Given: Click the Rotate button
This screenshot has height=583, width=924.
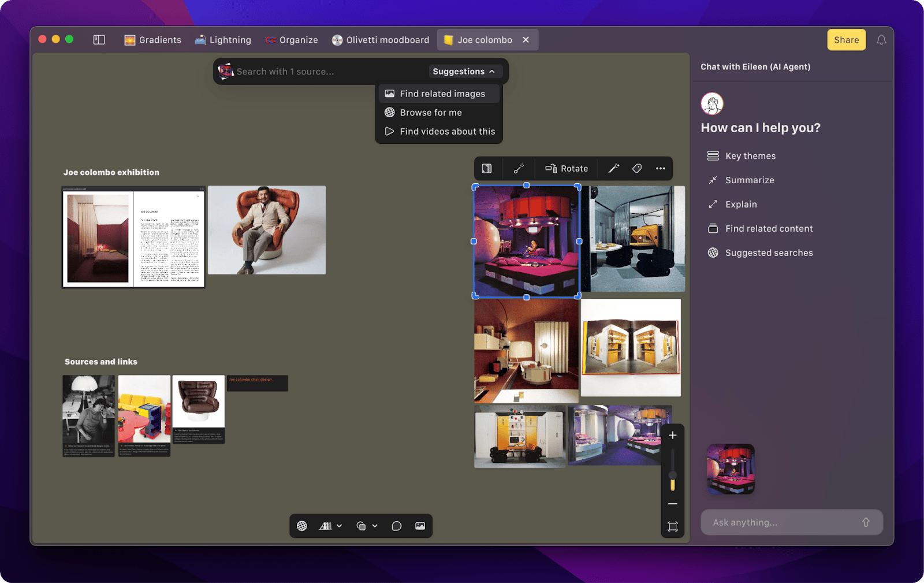Looking at the screenshot, I should point(567,169).
